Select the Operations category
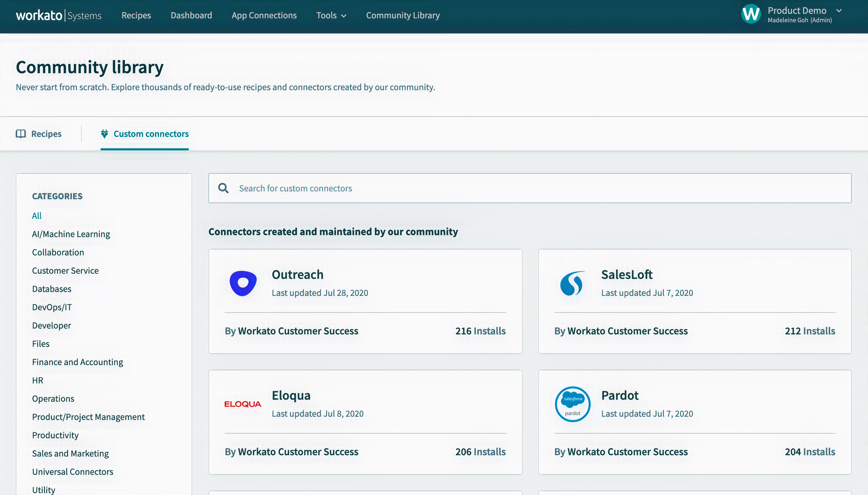868x495 pixels. click(53, 399)
